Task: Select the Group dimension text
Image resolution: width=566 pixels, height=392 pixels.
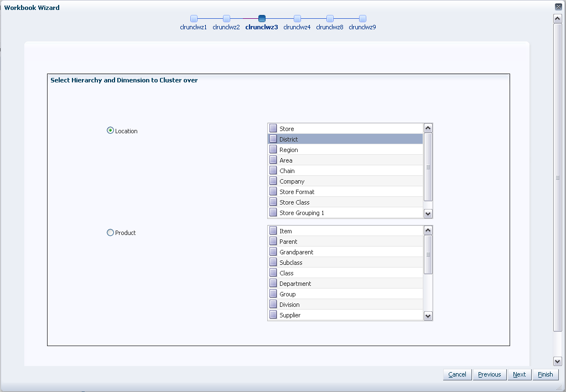Action: pos(287,294)
